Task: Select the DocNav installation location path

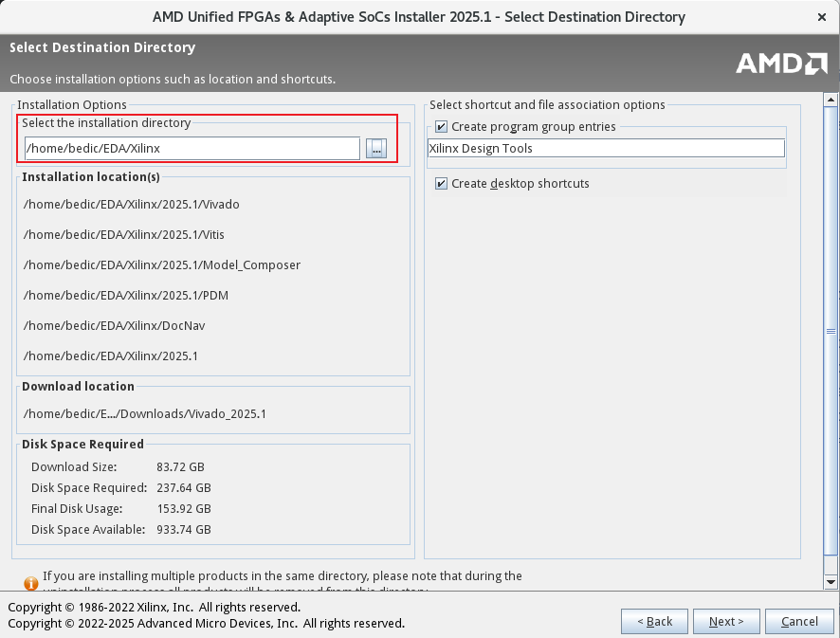Action: 115,326
